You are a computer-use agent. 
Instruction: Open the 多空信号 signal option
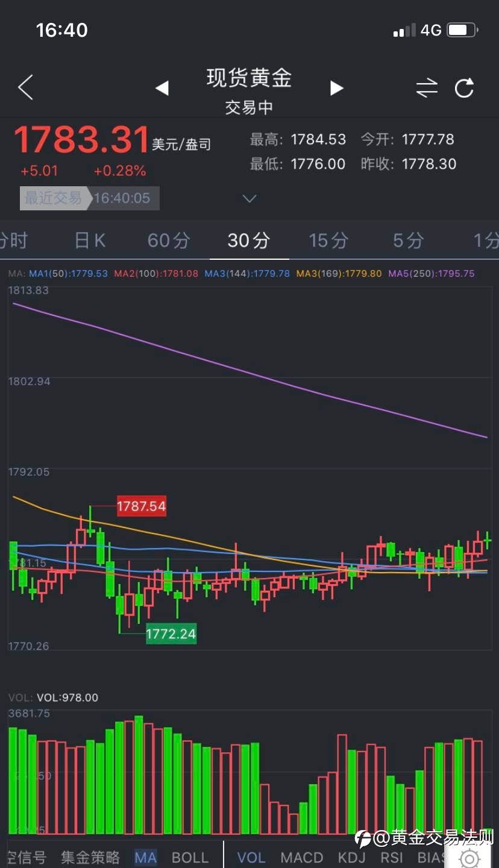(25, 857)
